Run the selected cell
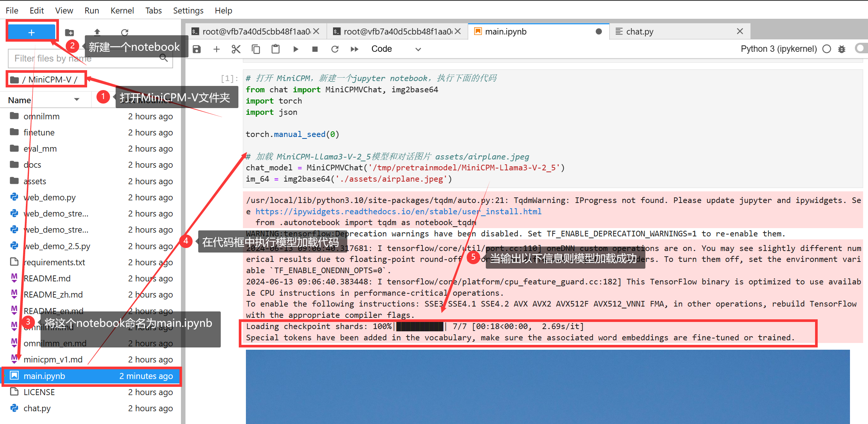The height and width of the screenshot is (424, 868). tap(296, 49)
